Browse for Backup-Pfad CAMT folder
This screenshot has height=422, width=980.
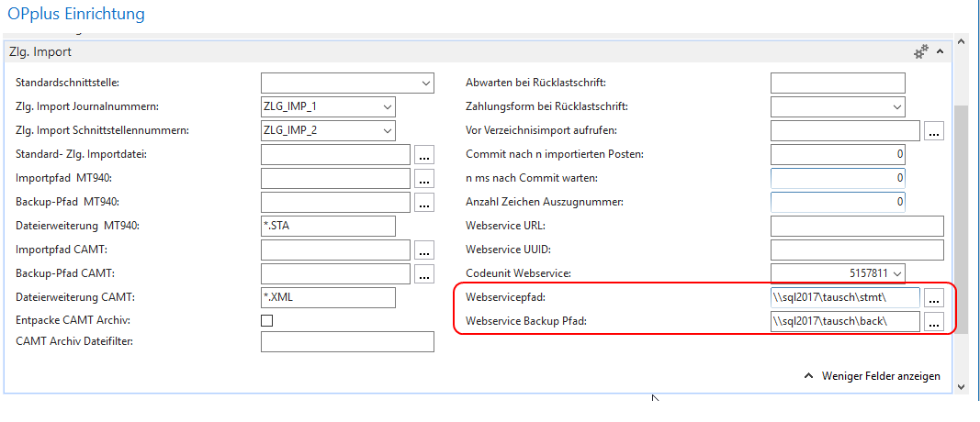pyautogui.click(x=424, y=273)
